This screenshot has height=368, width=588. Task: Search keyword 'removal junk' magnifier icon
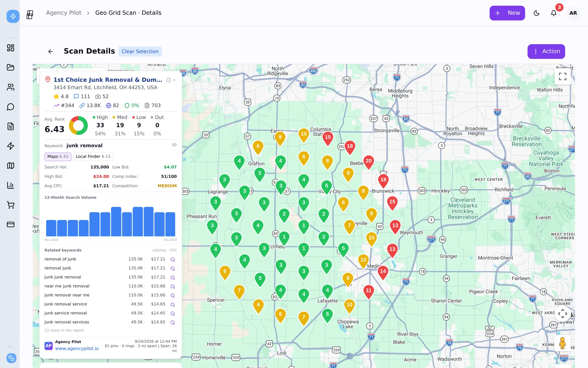coord(173,268)
